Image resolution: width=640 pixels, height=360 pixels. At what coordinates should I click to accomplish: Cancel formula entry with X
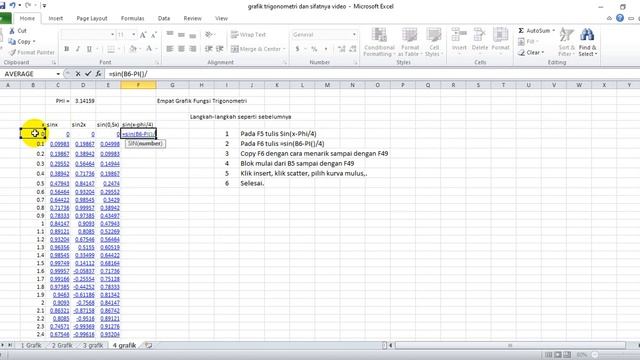click(78, 74)
